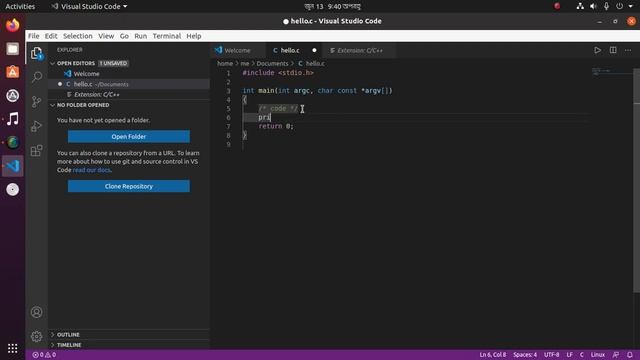The width and height of the screenshot is (640, 360).
Task: Click the editor vertical scrollbar
Action: (636, 180)
